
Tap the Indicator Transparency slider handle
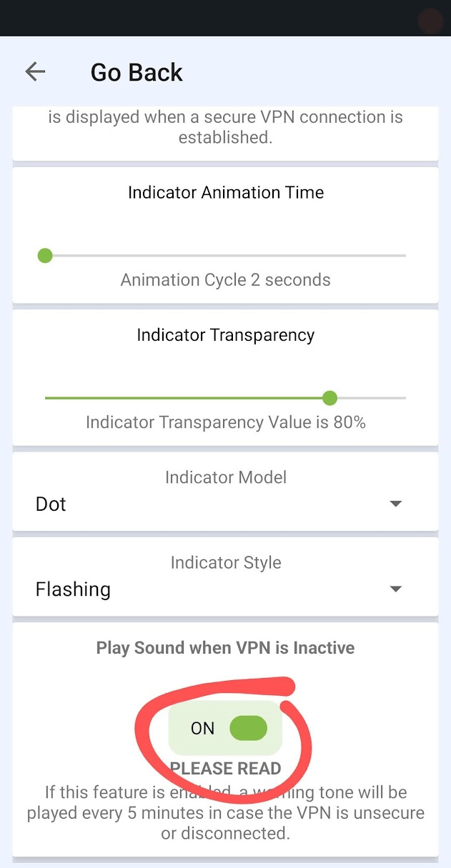point(329,398)
